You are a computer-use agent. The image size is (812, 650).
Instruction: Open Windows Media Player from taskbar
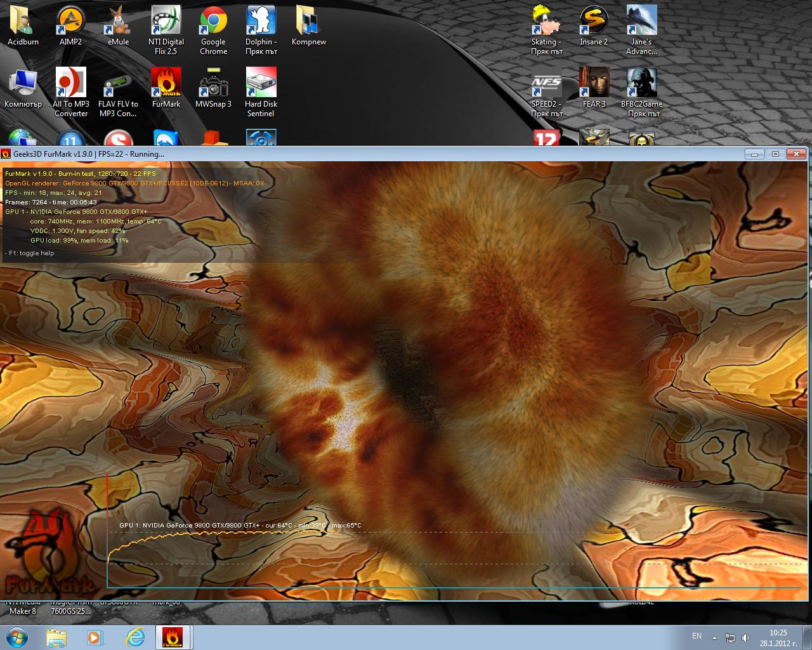click(95, 637)
